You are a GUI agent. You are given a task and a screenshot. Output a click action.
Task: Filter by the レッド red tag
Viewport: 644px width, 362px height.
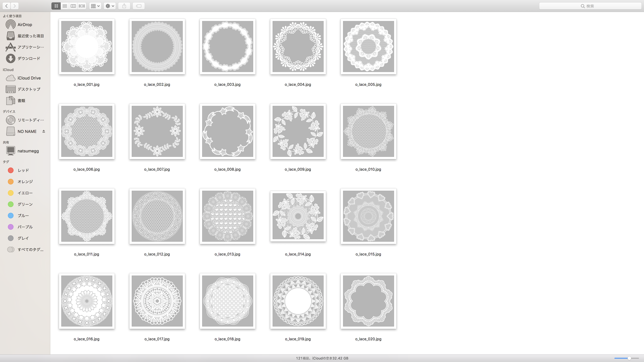click(x=23, y=170)
